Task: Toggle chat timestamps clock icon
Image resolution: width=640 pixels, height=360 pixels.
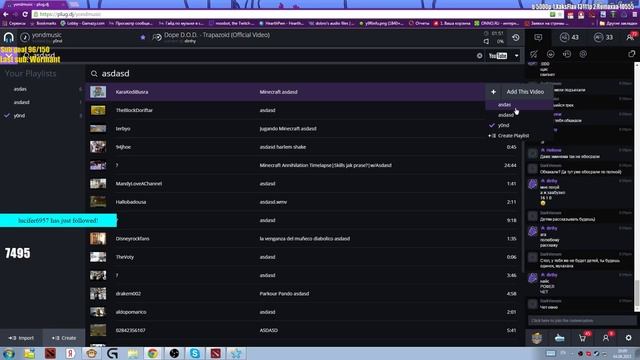Action: (567, 54)
